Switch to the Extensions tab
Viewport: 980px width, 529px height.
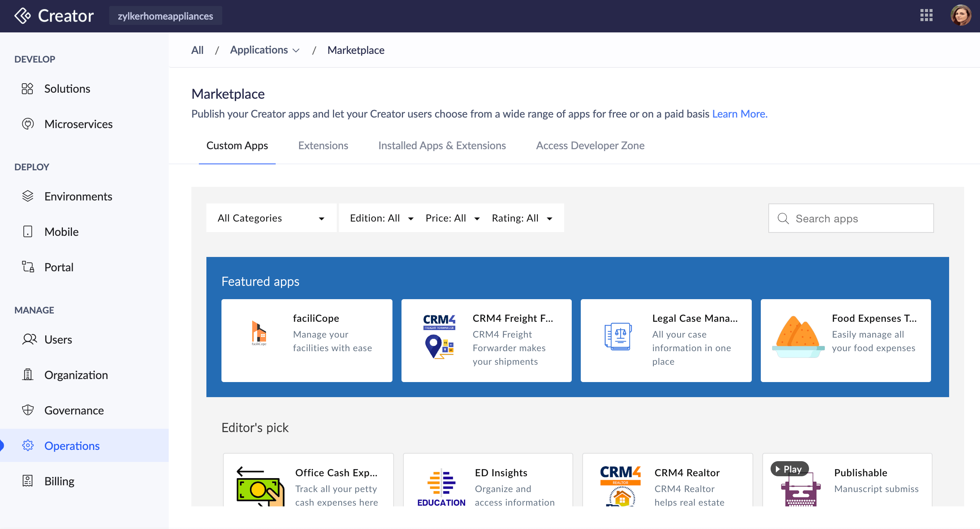click(x=323, y=145)
